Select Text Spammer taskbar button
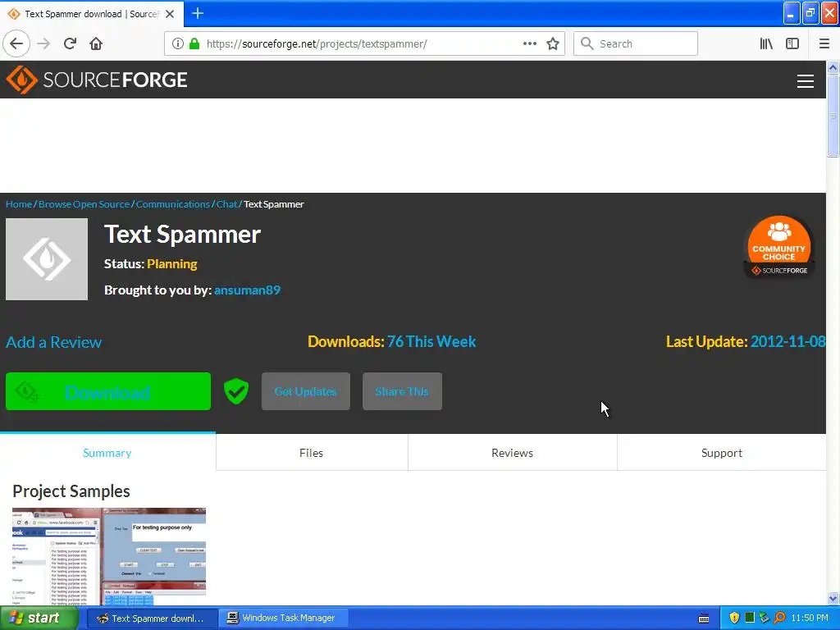The image size is (840, 630). point(152,619)
